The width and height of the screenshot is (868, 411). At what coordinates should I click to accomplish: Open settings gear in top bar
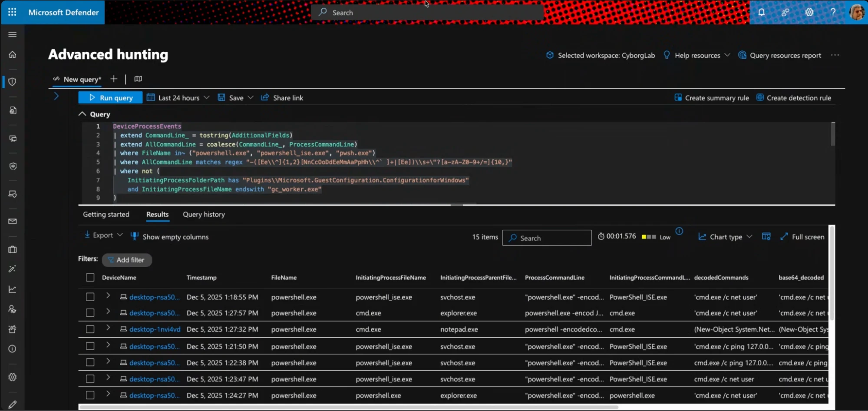tap(809, 12)
